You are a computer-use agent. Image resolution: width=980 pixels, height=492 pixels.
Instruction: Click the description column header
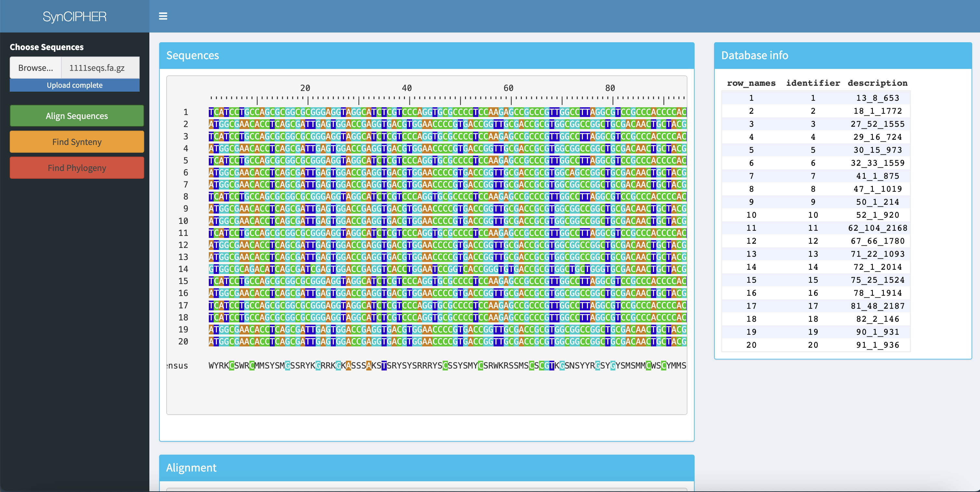coord(877,83)
